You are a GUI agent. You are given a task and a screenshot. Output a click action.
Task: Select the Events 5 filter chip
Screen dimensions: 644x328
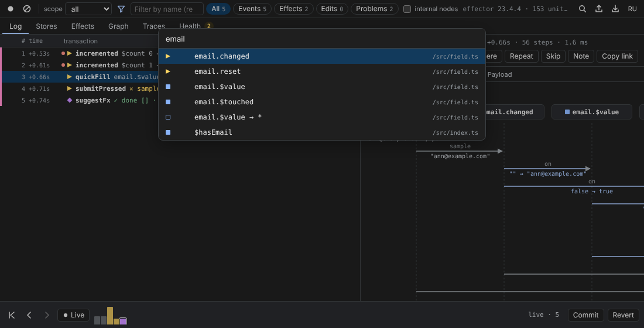click(x=252, y=9)
